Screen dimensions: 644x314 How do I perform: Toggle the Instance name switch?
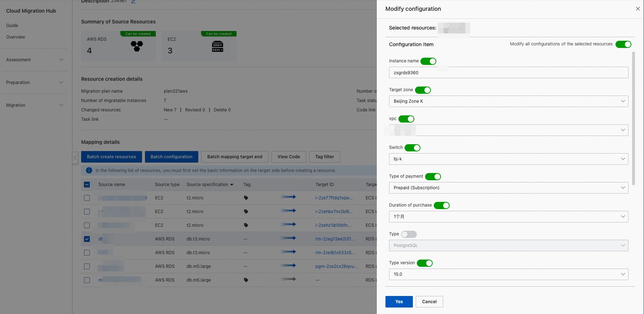click(428, 61)
